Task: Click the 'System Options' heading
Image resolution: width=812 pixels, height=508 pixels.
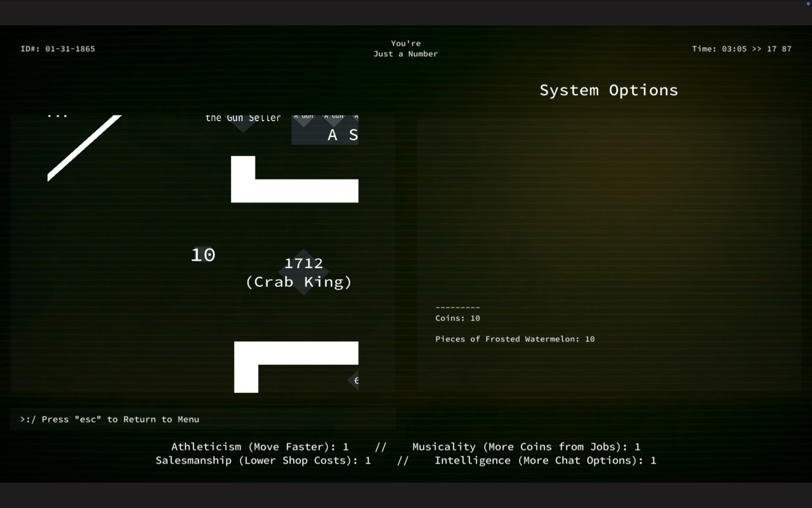Action: tap(609, 90)
